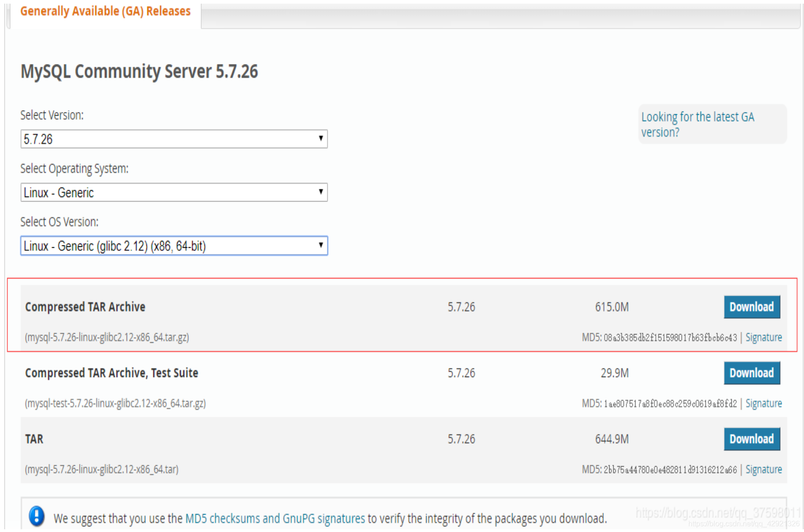
Task: Click the MD5 hash starting 2bb75a44
Action: 670,470
